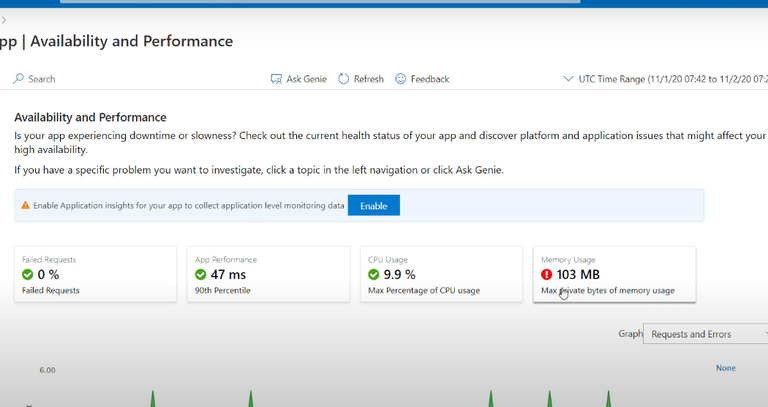Click the None link above the graph
Image resolution: width=768 pixels, height=407 pixels.
pos(725,368)
